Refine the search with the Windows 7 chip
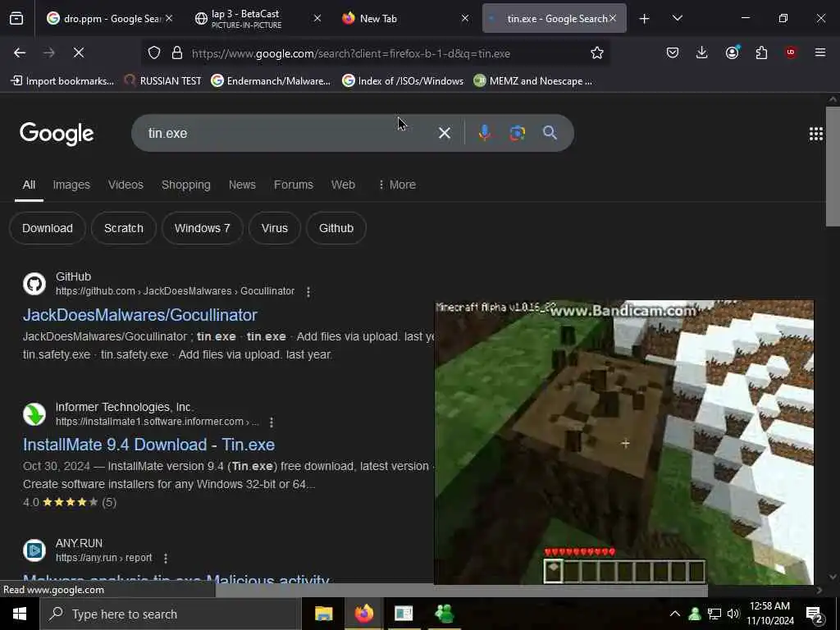This screenshot has height=630, width=840. [x=203, y=228]
